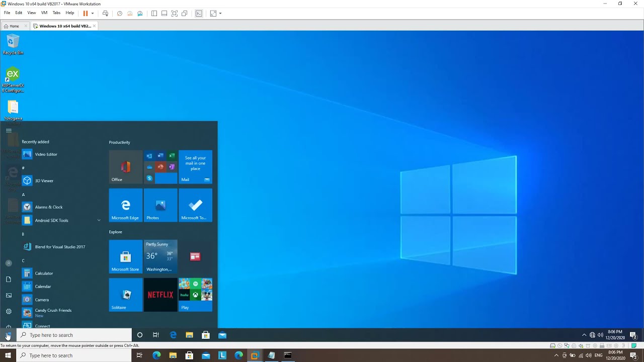Launch 3D Viewer from the app list
Screen dimensions: 644x362
60,180
